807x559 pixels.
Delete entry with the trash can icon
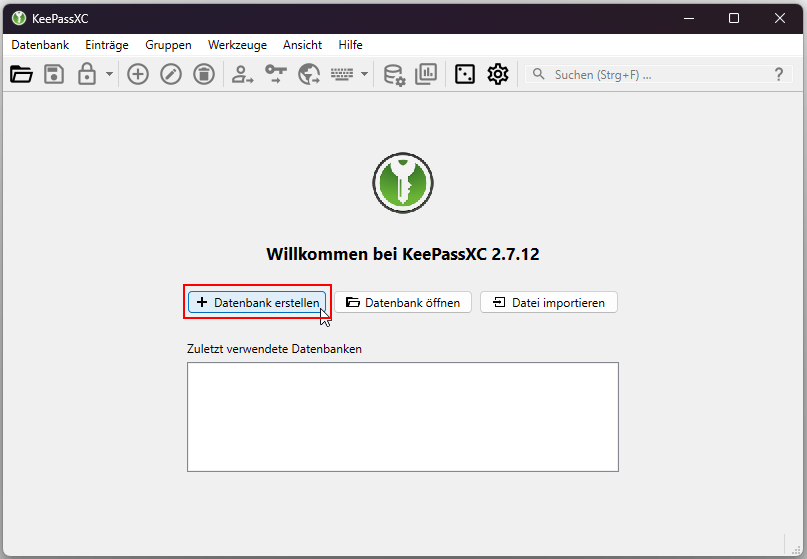click(x=204, y=75)
